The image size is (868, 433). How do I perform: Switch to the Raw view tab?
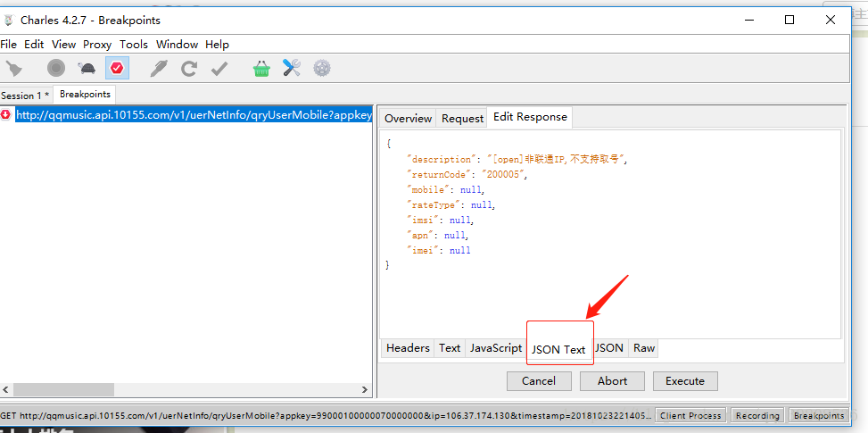tap(644, 347)
